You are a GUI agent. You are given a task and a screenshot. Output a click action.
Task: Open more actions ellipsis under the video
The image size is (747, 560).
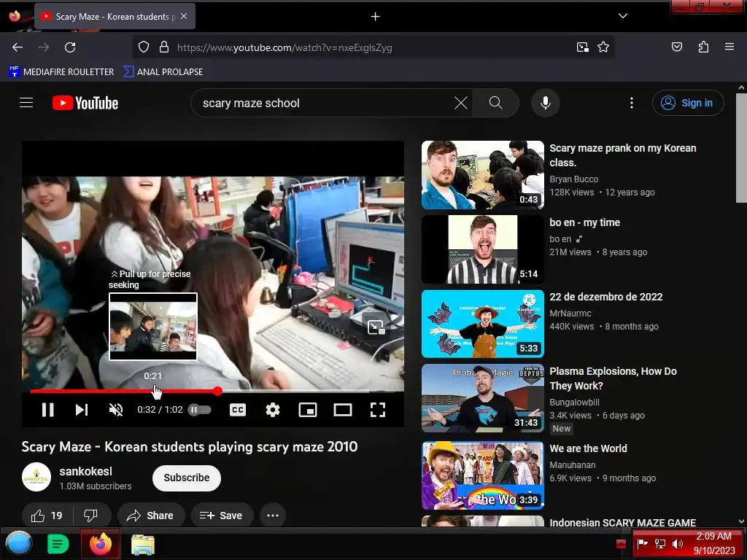(x=273, y=516)
